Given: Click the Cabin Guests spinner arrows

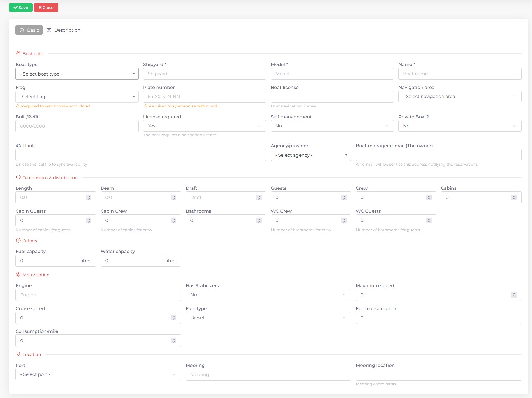Looking at the screenshot, I should click(89, 221).
